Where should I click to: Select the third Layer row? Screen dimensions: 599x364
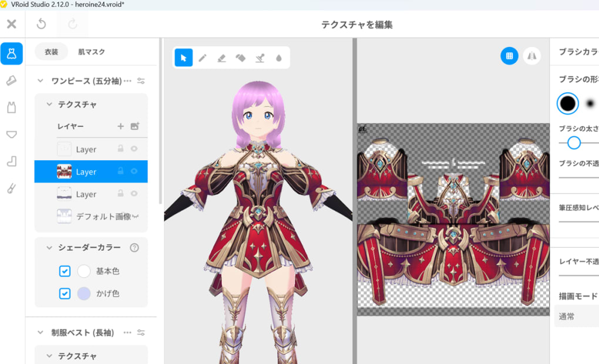(x=91, y=194)
